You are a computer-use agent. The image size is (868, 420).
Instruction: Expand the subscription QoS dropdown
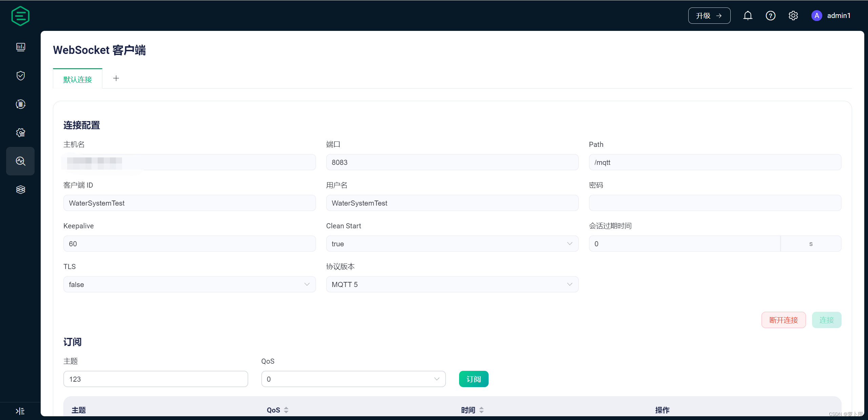coord(353,379)
